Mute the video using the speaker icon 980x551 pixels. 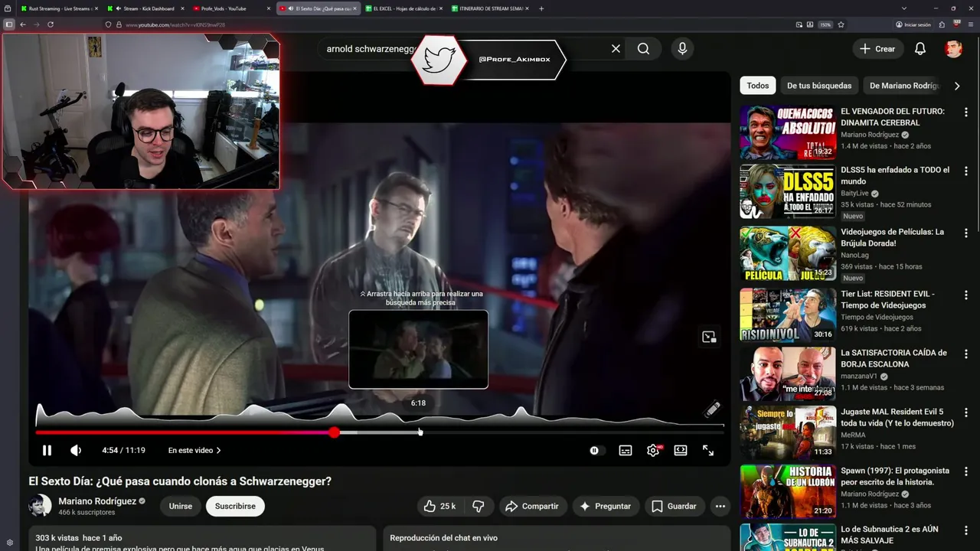(x=76, y=451)
